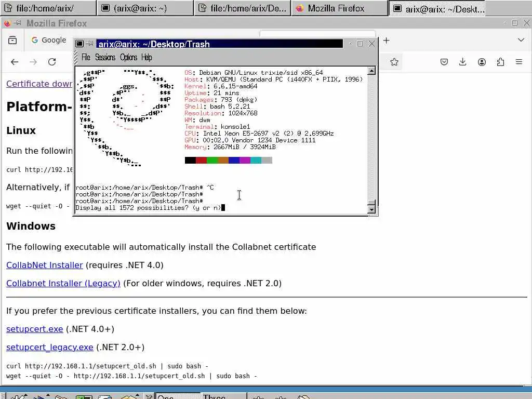The image size is (532, 399).
Task: Reload the current Firefox page
Action: click(52, 62)
